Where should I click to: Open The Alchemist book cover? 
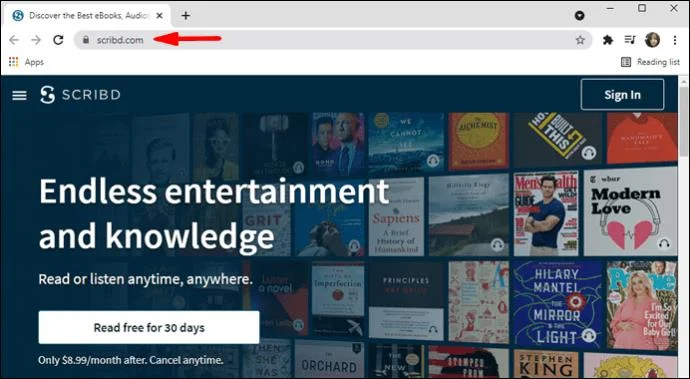479,141
